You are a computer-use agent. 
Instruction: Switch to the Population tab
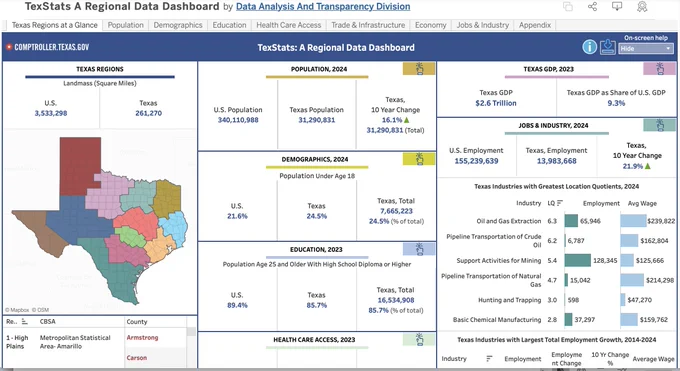click(125, 25)
